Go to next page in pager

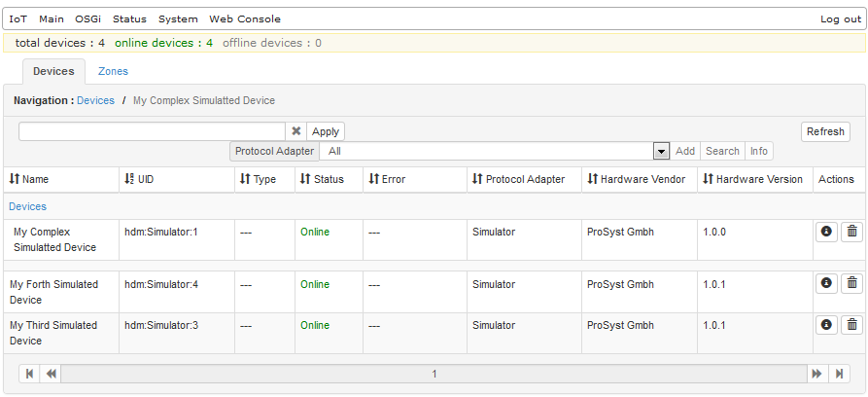[816, 374]
